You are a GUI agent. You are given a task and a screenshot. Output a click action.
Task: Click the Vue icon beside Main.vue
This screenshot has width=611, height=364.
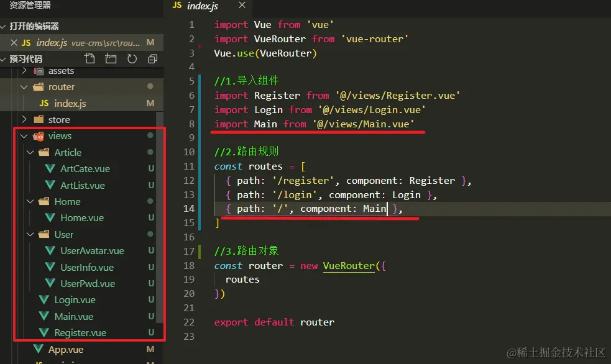(x=44, y=316)
